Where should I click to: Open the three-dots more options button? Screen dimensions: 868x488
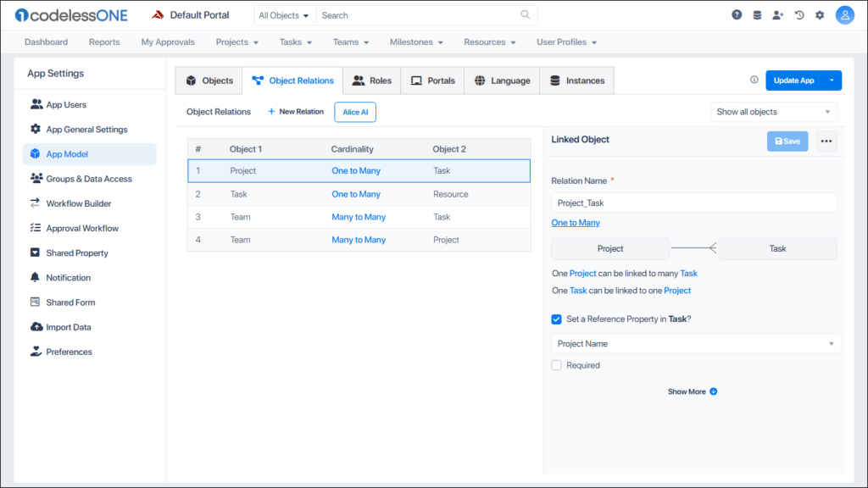pos(826,141)
